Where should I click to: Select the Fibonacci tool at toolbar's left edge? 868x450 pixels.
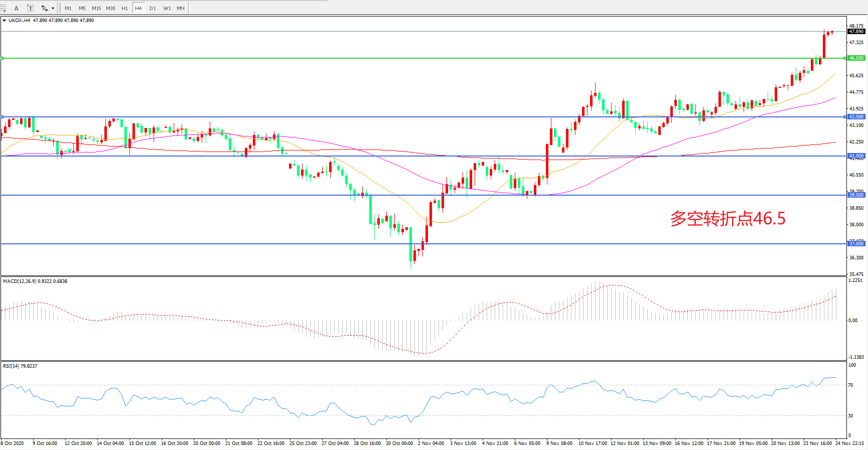(x=3, y=8)
